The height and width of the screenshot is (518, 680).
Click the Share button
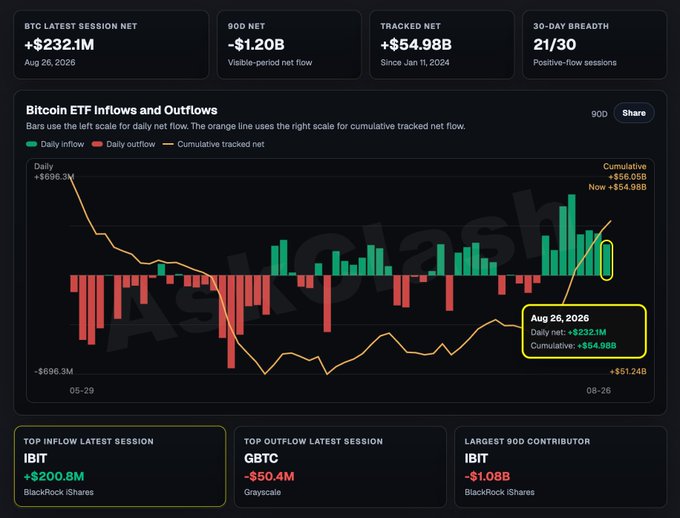[634, 113]
